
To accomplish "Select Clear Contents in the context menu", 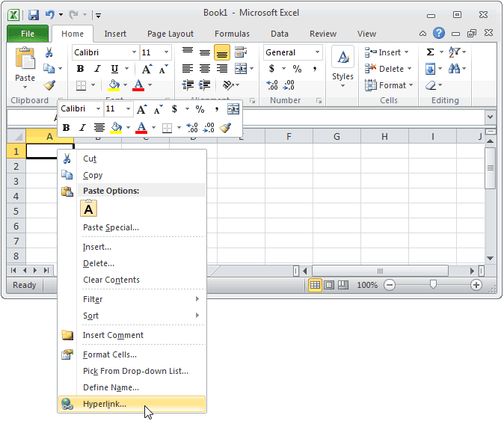I will (132, 280).
